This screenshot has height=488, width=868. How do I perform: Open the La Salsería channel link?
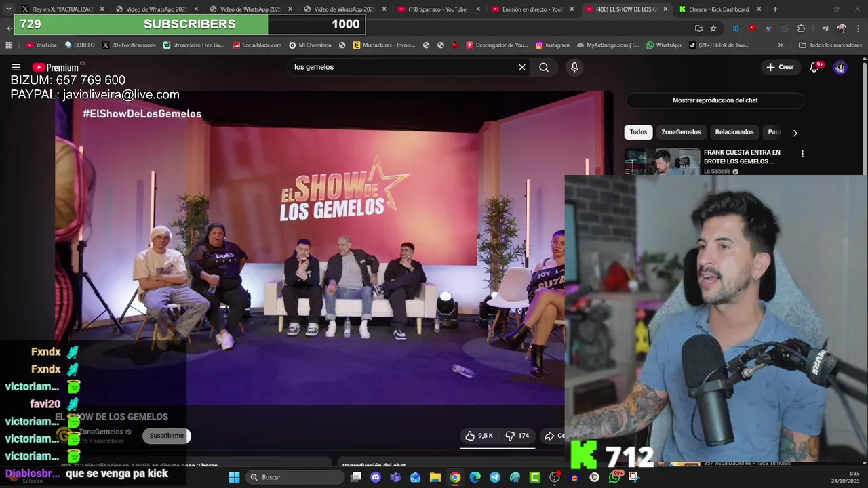coord(717,171)
